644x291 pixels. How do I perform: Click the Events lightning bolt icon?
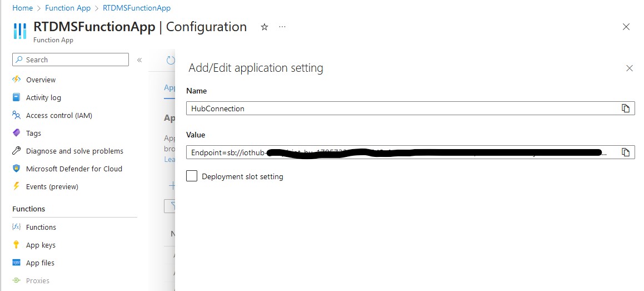(17, 186)
